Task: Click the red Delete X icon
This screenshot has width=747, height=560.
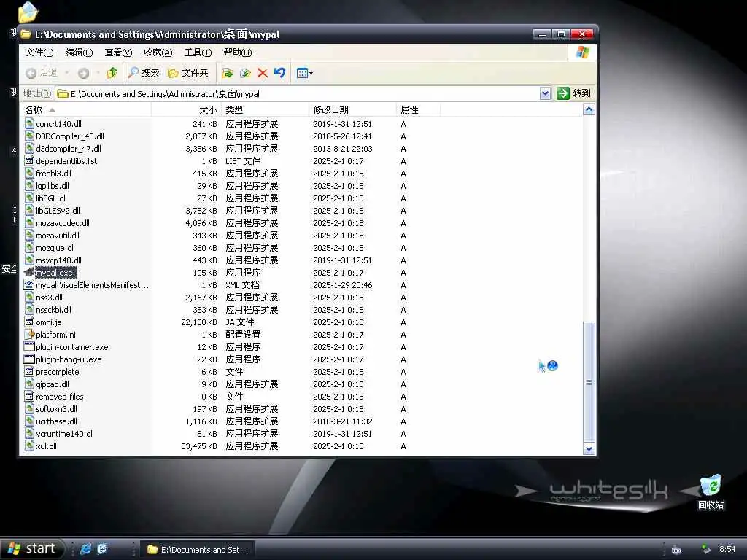Action: pyautogui.click(x=263, y=73)
